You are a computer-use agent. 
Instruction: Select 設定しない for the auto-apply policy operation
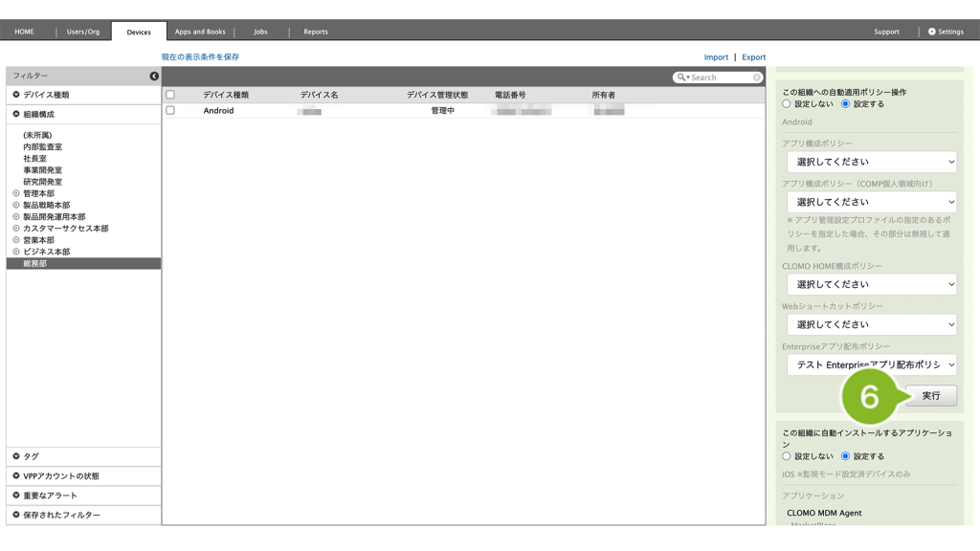click(x=788, y=103)
